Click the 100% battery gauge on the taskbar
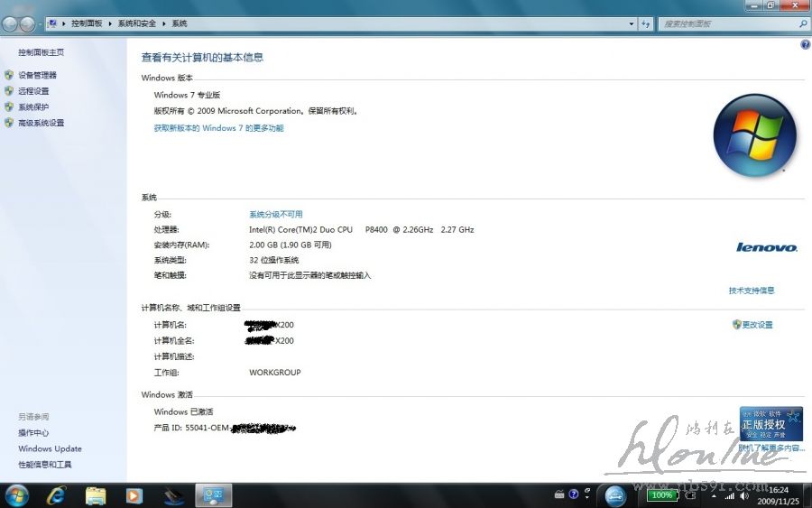812x508 pixels. click(x=662, y=495)
